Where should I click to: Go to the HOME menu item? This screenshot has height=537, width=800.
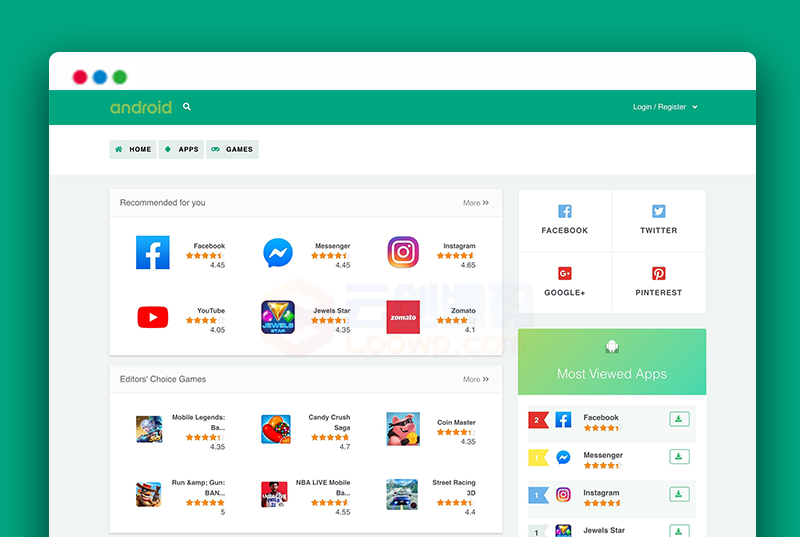[x=133, y=149]
